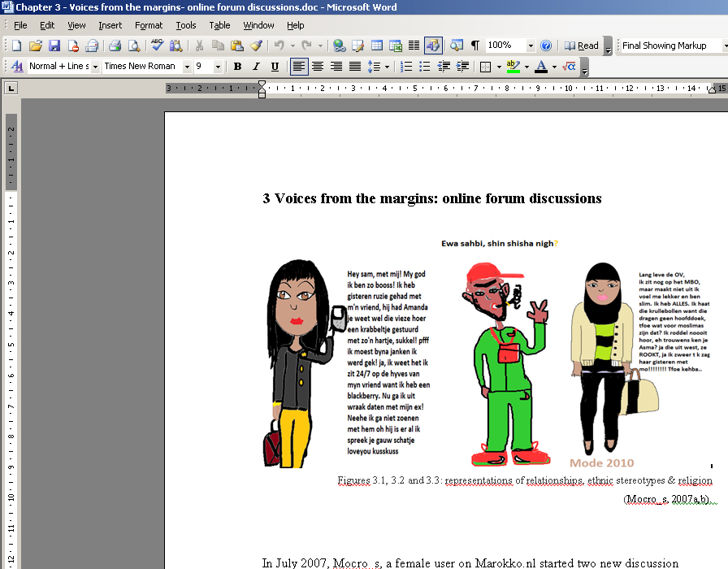Open the Times New Roman font dropdown

tap(187, 67)
